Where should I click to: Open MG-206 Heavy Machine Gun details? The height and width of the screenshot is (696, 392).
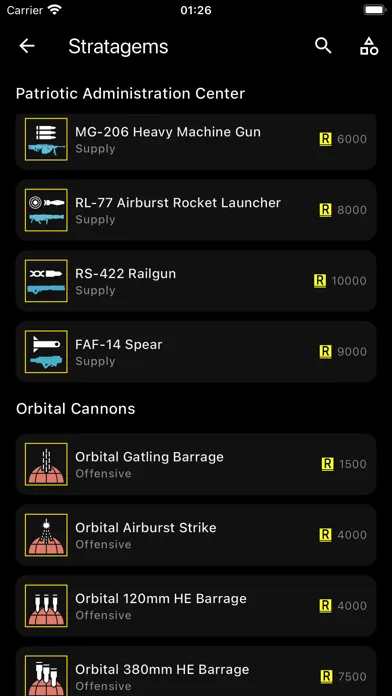point(196,142)
